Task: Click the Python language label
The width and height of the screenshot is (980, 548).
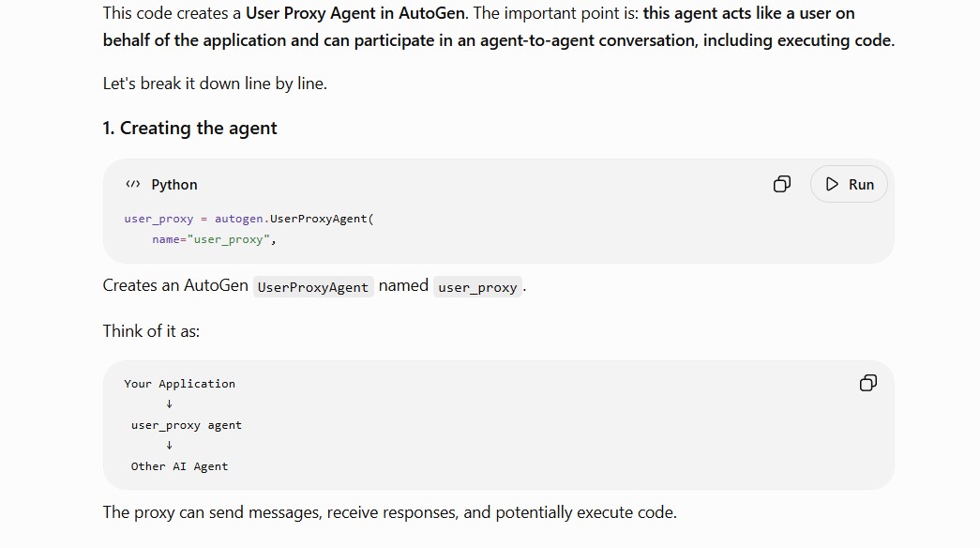Action: (x=174, y=185)
